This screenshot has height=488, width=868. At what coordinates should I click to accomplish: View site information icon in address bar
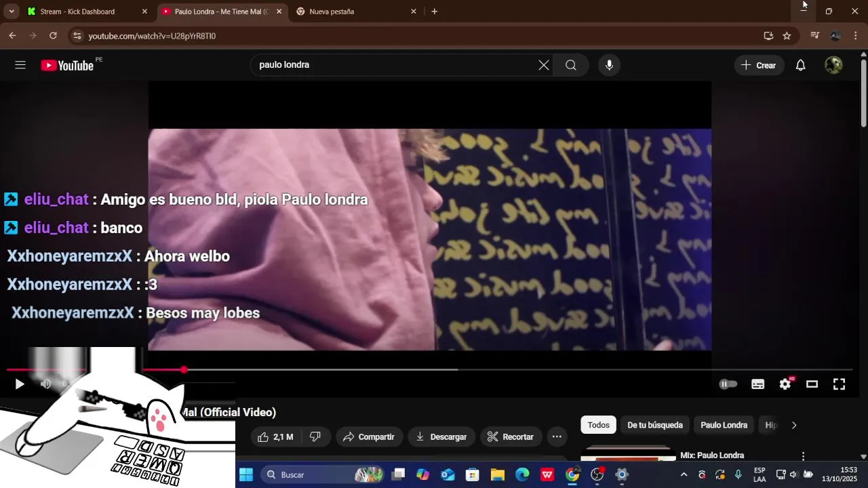[x=77, y=36]
